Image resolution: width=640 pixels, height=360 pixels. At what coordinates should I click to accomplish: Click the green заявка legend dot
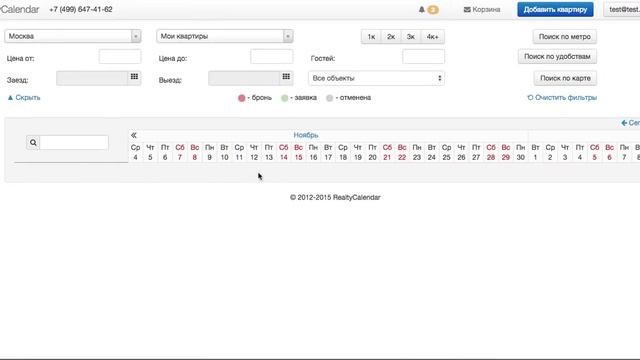coord(284,98)
